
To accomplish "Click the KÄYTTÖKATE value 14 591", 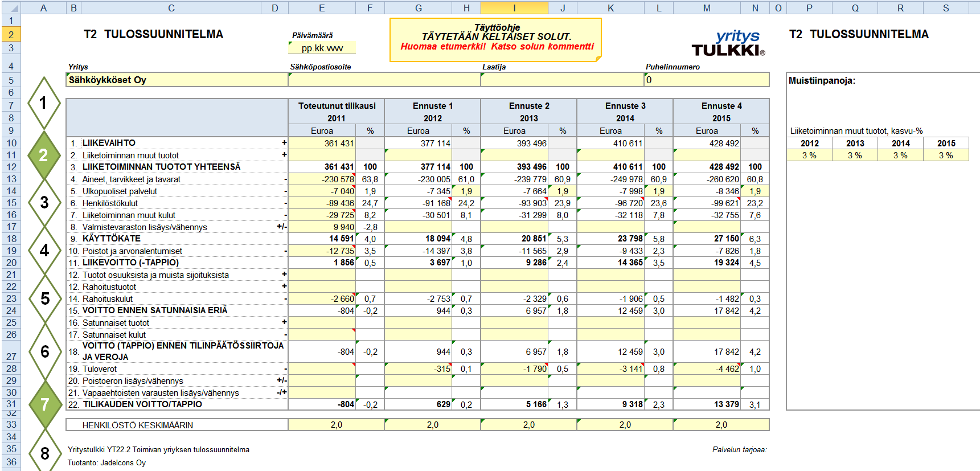I will click(x=322, y=239).
